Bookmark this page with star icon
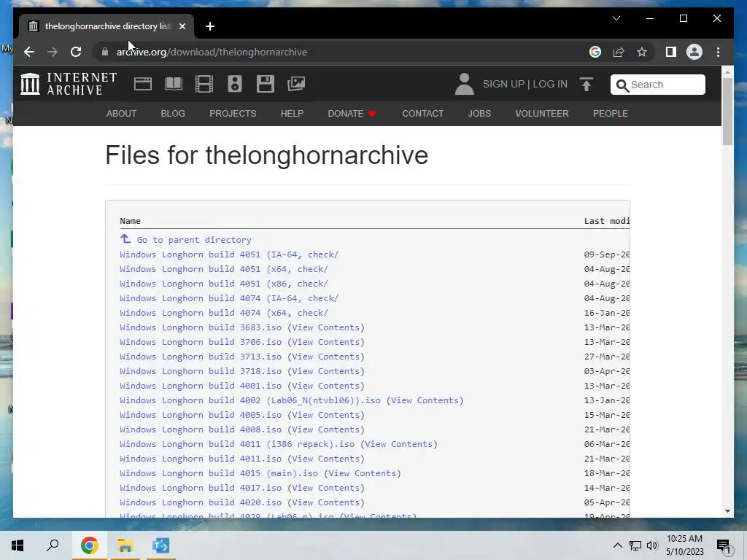Screen dimensions: 747x560 pyautogui.click(x=642, y=52)
